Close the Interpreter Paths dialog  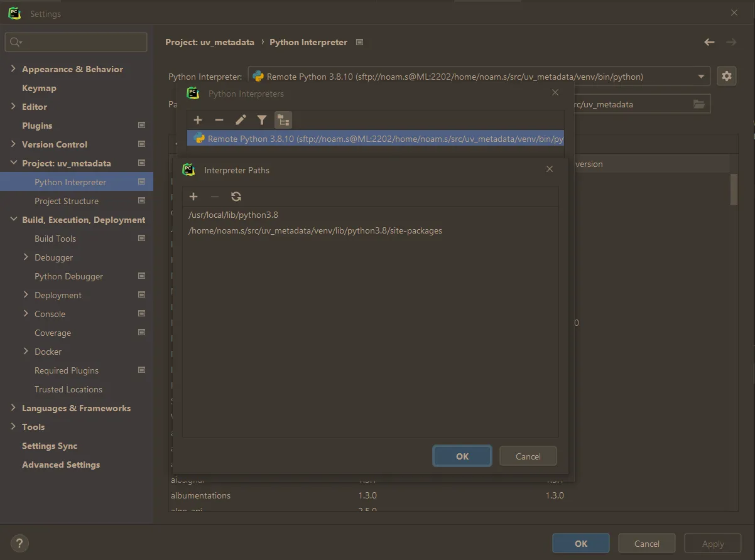[550, 170]
